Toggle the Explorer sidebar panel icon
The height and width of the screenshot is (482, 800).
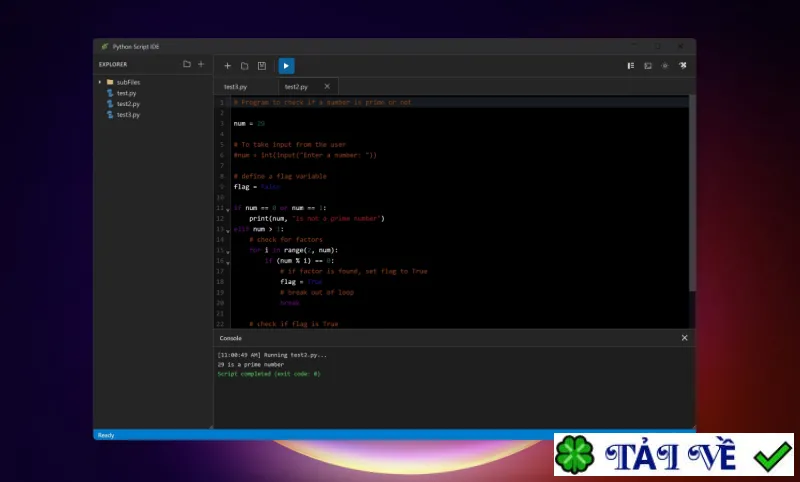(x=631, y=66)
